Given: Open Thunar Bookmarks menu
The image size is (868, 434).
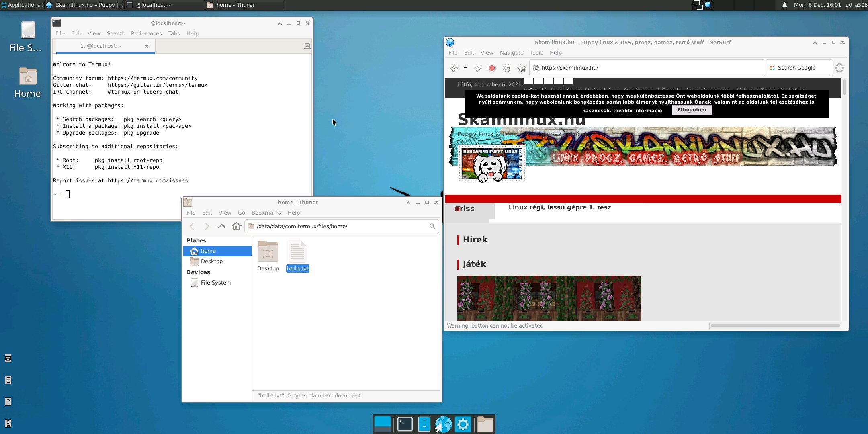Looking at the screenshot, I should [x=266, y=213].
